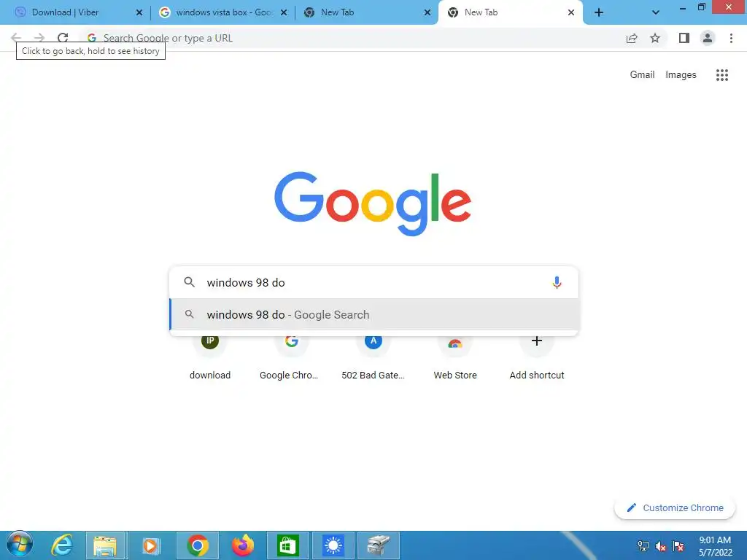Screen dimensions: 747x560
Task: Open the profile avatar menu
Action: tap(708, 38)
